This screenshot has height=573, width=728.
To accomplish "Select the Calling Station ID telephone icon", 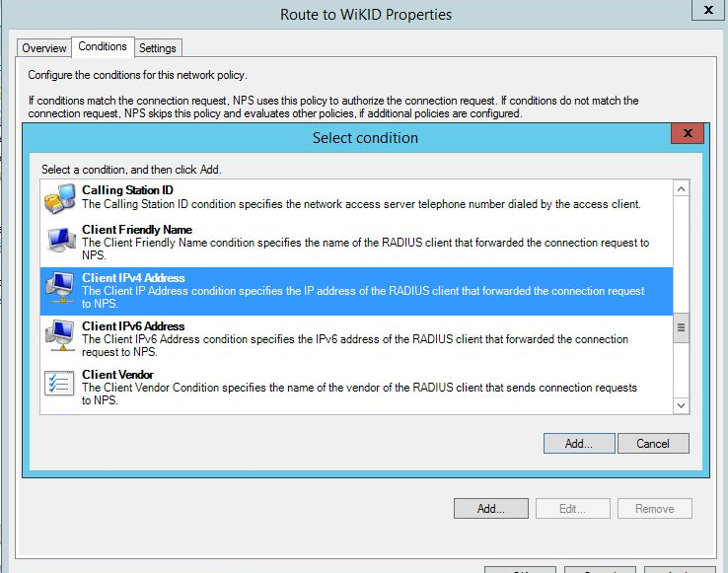I will (60, 198).
